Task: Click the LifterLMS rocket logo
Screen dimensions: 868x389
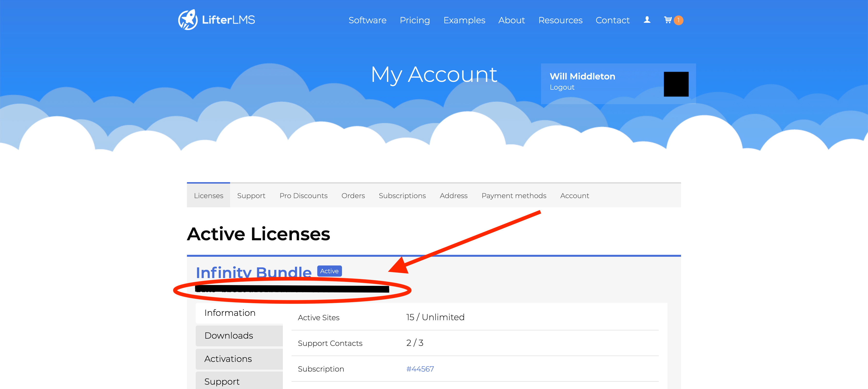Action: 216,20
